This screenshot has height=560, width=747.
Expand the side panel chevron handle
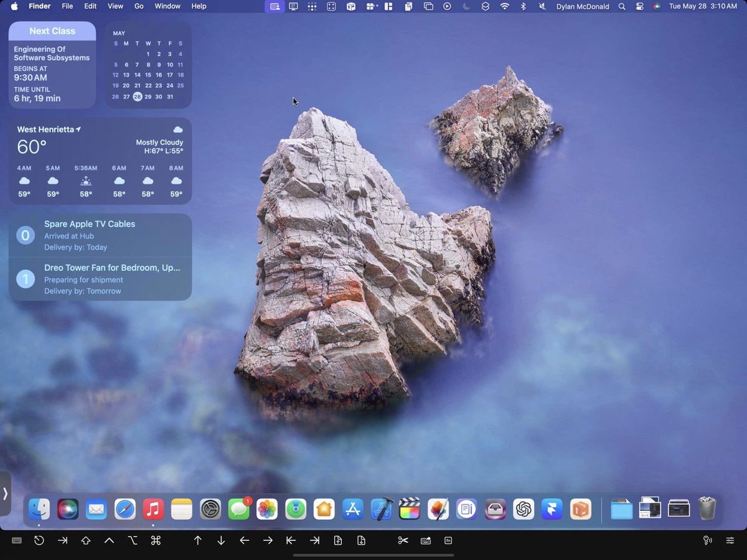pyautogui.click(x=5, y=493)
